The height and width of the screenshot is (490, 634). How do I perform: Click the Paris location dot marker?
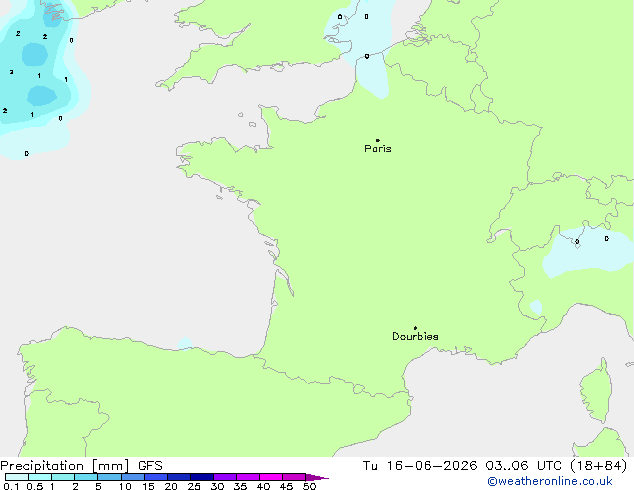(378, 140)
